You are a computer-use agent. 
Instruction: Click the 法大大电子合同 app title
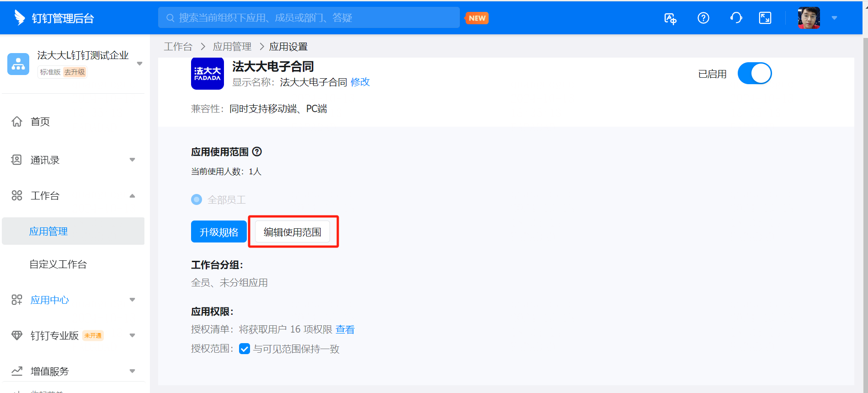click(273, 66)
